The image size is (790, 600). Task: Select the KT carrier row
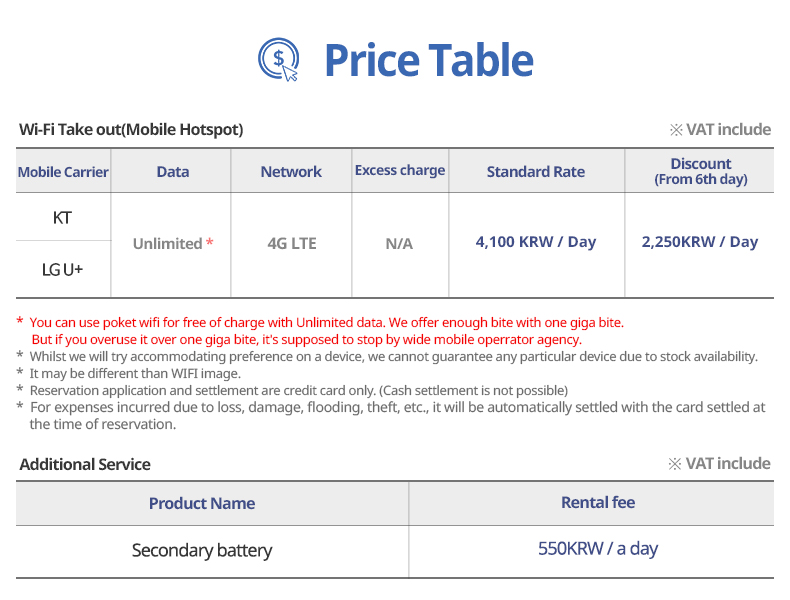coord(63,218)
